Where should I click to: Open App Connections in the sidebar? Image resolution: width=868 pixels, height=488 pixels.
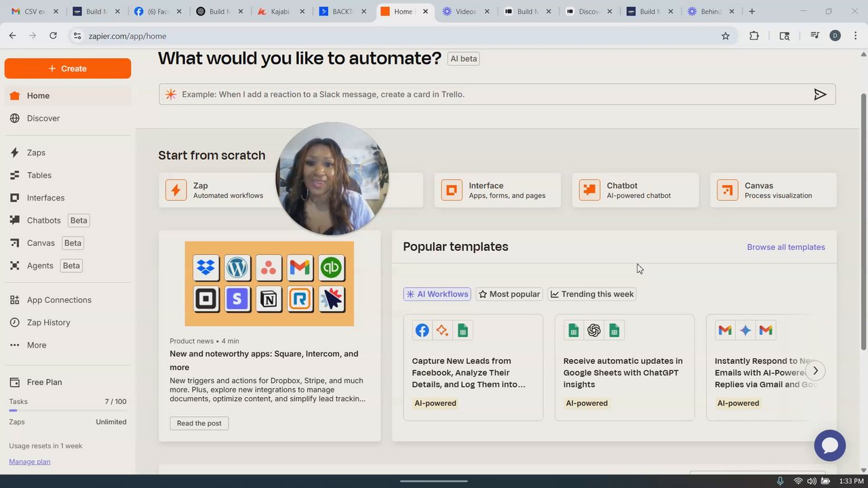click(x=68, y=300)
